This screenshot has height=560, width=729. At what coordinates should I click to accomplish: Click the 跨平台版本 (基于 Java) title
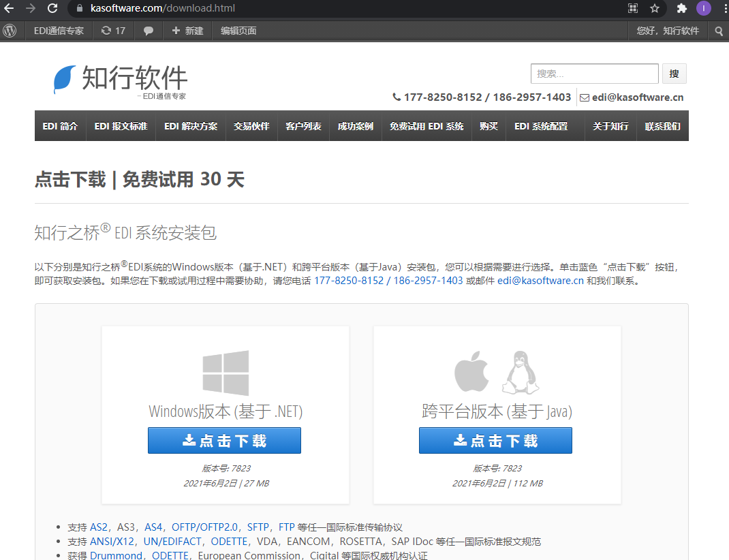click(497, 411)
